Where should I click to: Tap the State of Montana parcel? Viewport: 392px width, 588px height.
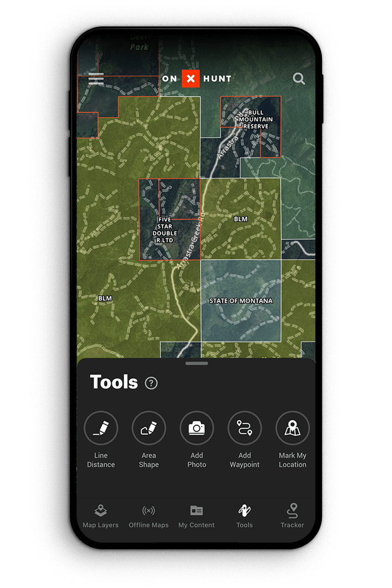241,301
